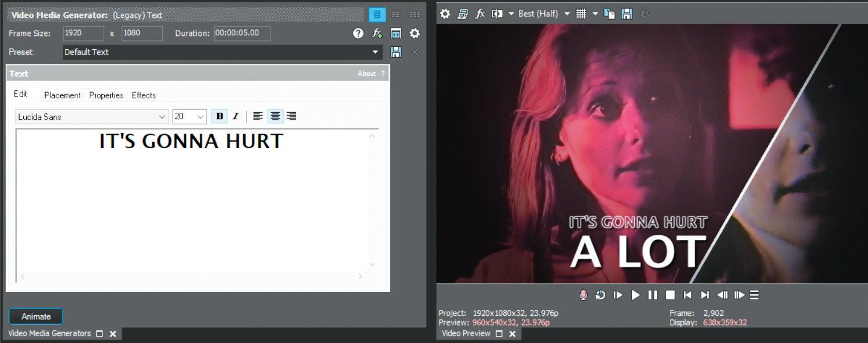868x343 pixels.
Task: Click the ? help link in Text header
Action: tap(383, 73)
